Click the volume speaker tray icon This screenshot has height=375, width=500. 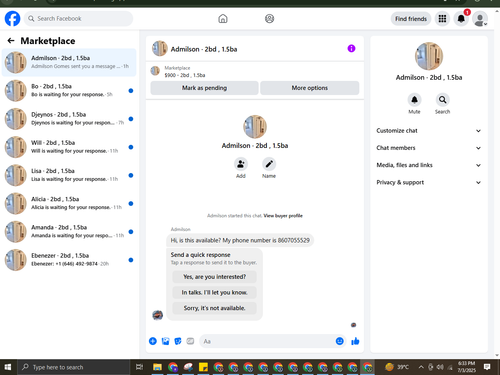click(x=440, y=367)
